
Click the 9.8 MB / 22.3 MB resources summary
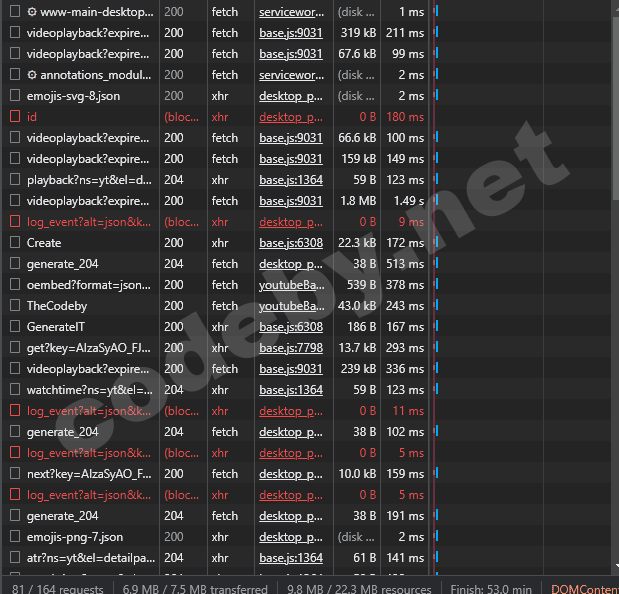point(359,588)
